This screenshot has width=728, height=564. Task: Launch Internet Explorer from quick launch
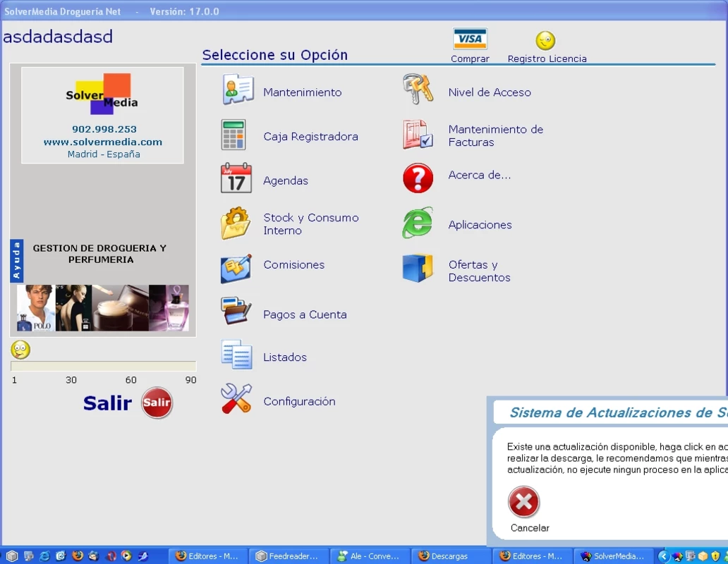pos(45,556)
